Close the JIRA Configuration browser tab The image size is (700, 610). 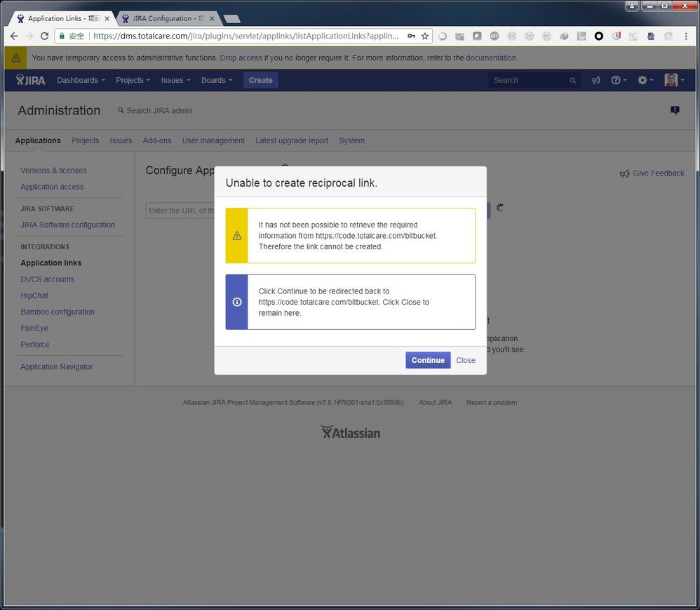pos(212,18)
